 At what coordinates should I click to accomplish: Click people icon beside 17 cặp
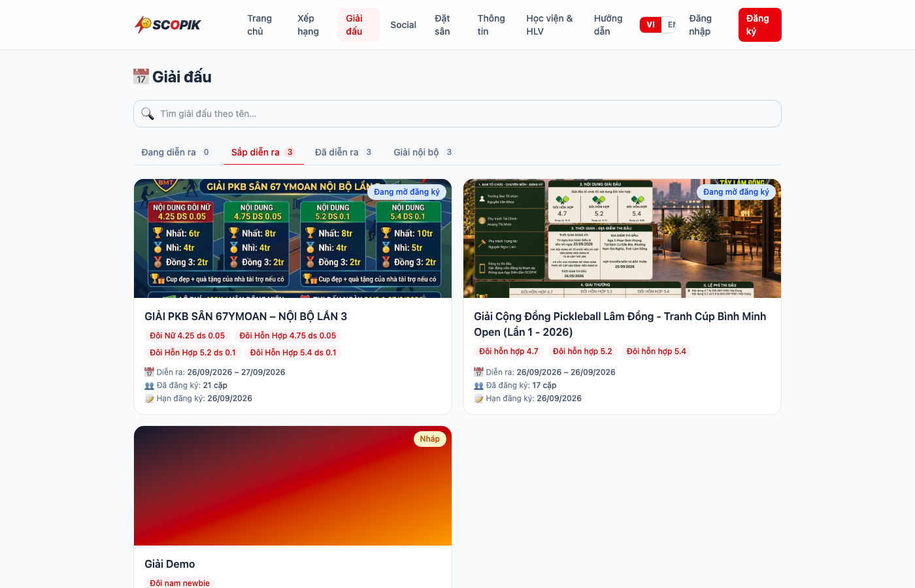(479, 385)
